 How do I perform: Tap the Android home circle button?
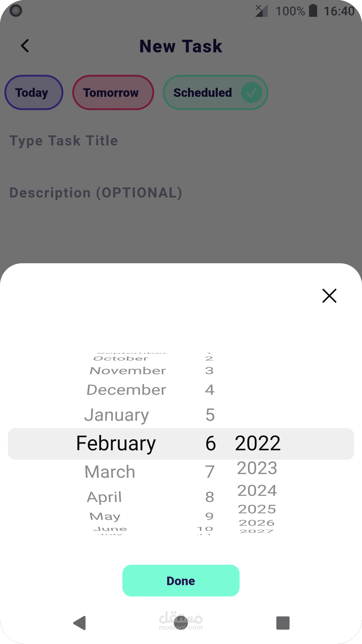[181, 623]
